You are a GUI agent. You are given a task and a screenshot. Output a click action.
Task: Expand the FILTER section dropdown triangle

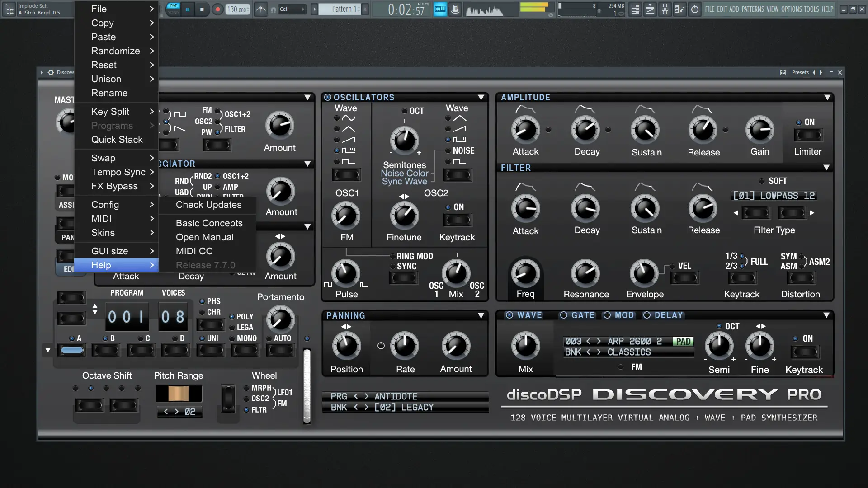point(826,168)
